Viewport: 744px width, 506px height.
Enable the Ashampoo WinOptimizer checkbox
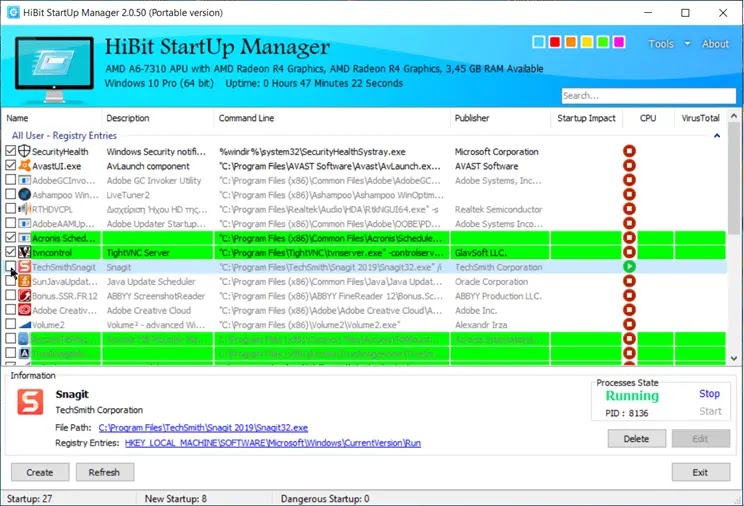point(10,194)
